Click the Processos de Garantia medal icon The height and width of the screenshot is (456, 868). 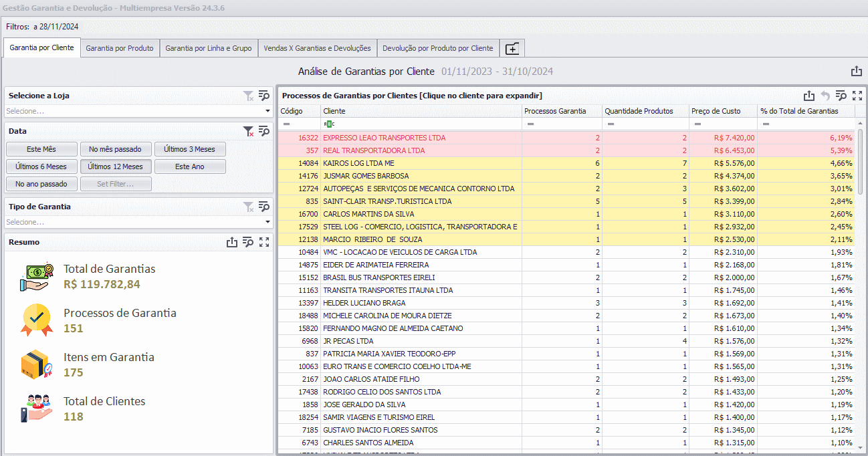(x=36, y=320)
